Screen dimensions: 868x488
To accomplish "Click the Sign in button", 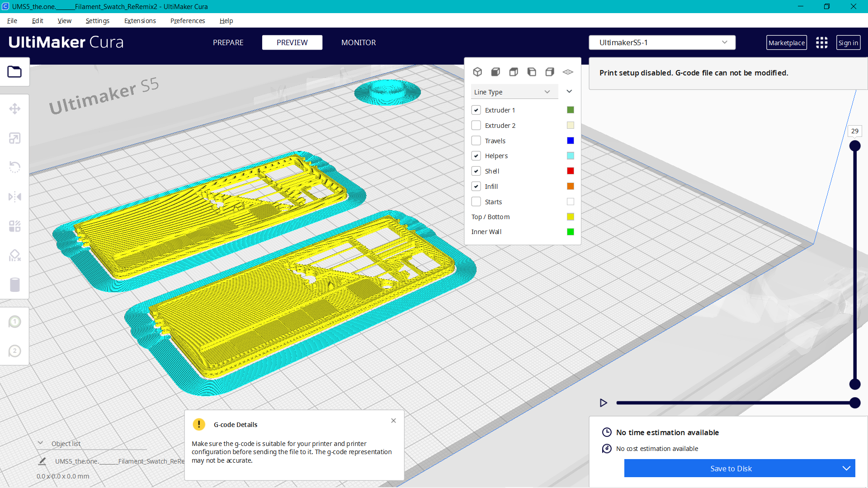I will tap(848, 43).
